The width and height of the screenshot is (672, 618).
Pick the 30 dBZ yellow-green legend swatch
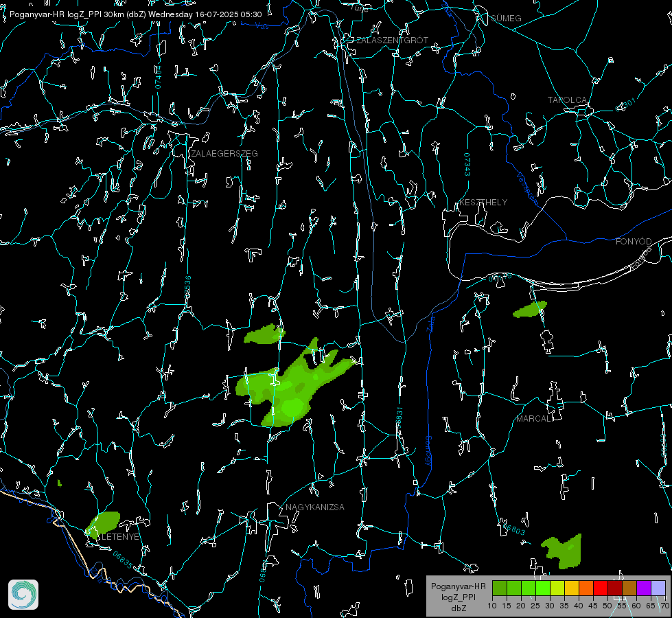557,588
